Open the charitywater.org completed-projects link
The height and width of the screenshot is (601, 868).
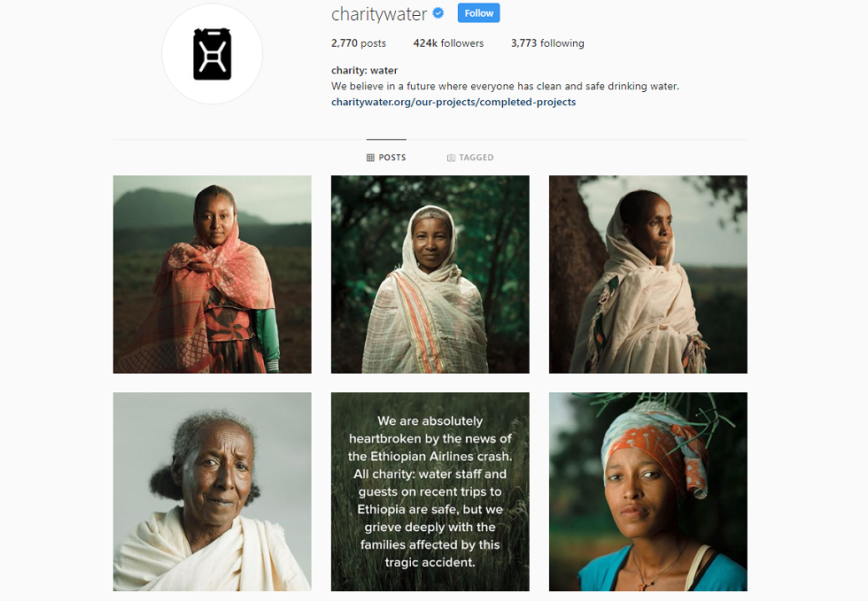click(x=453, y=102)
